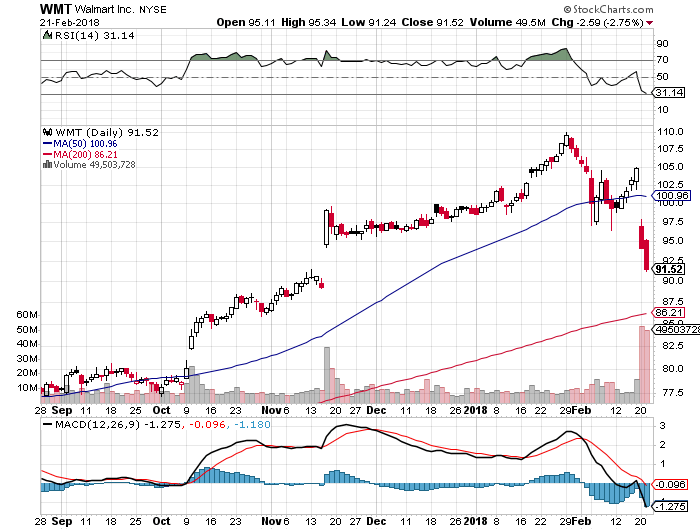Click the blue -1.180 histogram value in legend
The height and width of the screenshot is (530, 700).
252,424
